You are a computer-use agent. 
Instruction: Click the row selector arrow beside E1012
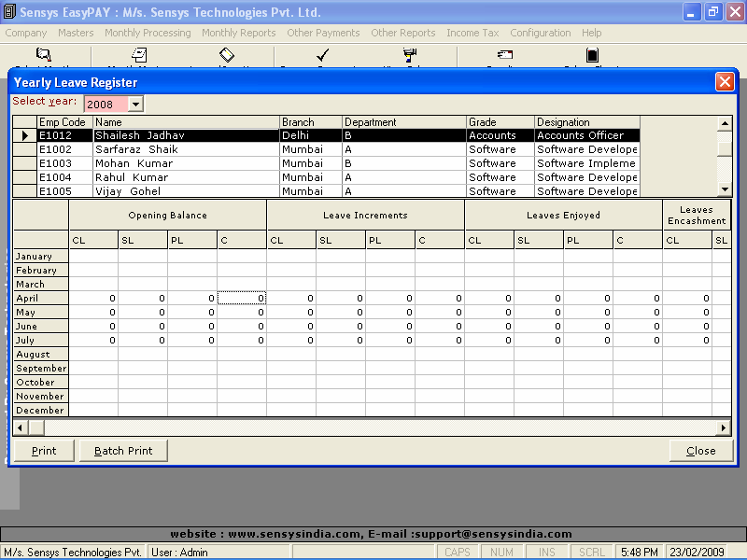pos(25,135)
